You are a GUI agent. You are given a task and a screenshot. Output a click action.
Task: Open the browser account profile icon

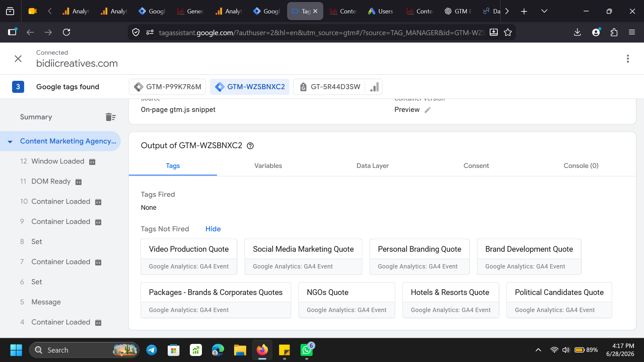pyautogui.click(x=596, y=32)
